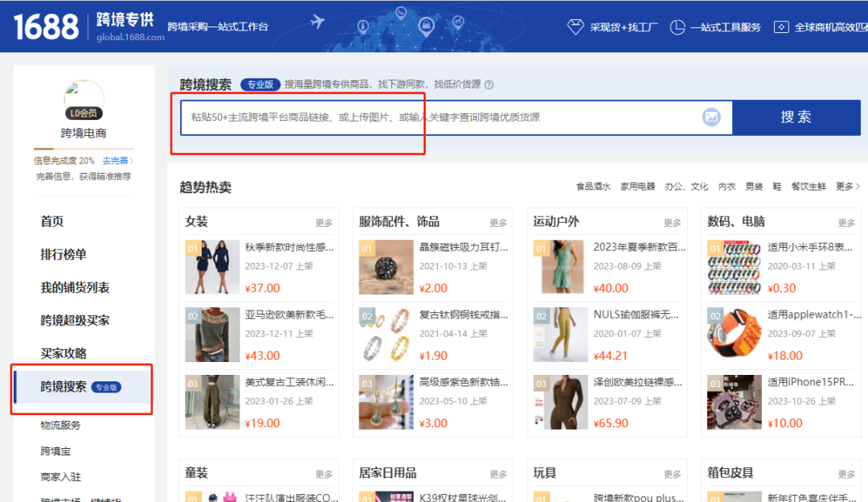Viewport: 868px width, 502px height.
Task: Open 更多 for the 女装 section
Action: pos(324,222)
